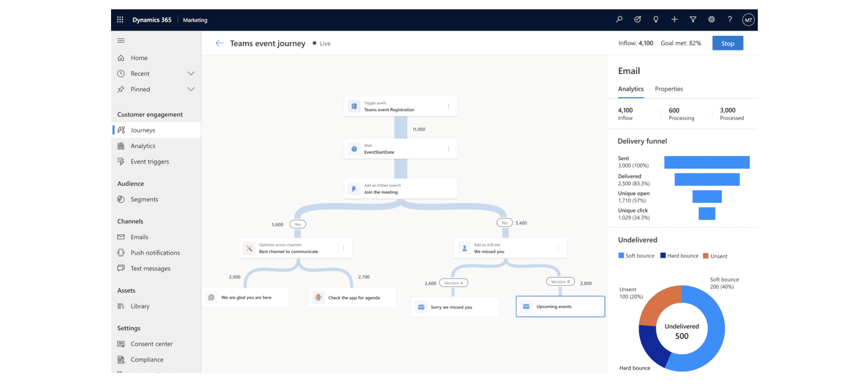The width and height of the screenshot is (868, 384).
Task: Click the Stop button
Action: [728, 43]
